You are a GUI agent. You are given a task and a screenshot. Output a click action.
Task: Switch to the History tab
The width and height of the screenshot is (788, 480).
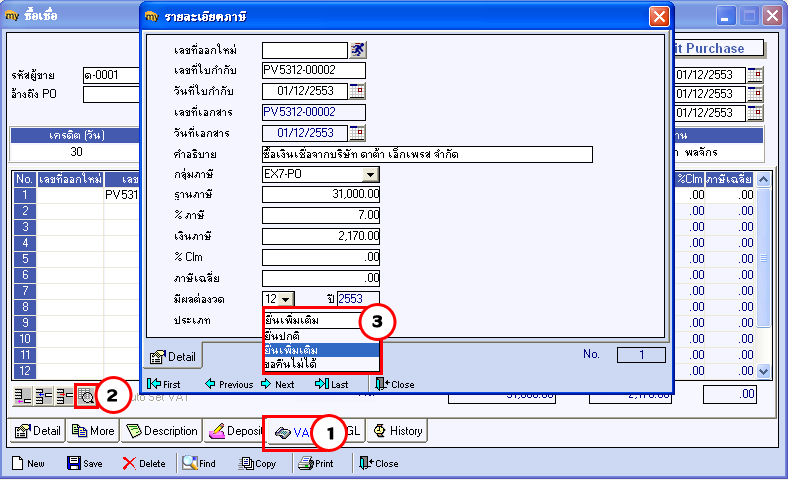[x=398, y=431]
